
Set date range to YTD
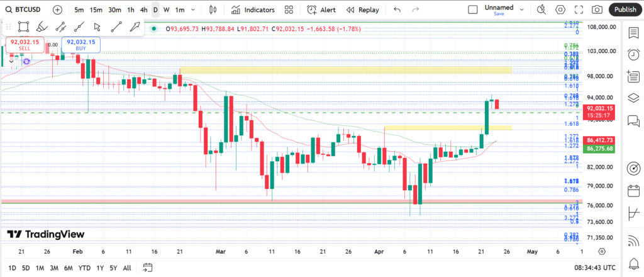(85, 268)
